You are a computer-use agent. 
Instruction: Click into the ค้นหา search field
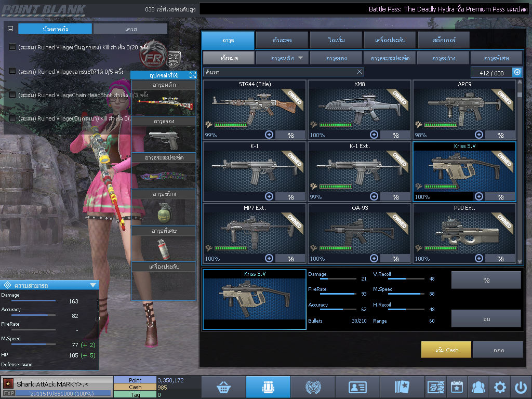coord(284,72)
